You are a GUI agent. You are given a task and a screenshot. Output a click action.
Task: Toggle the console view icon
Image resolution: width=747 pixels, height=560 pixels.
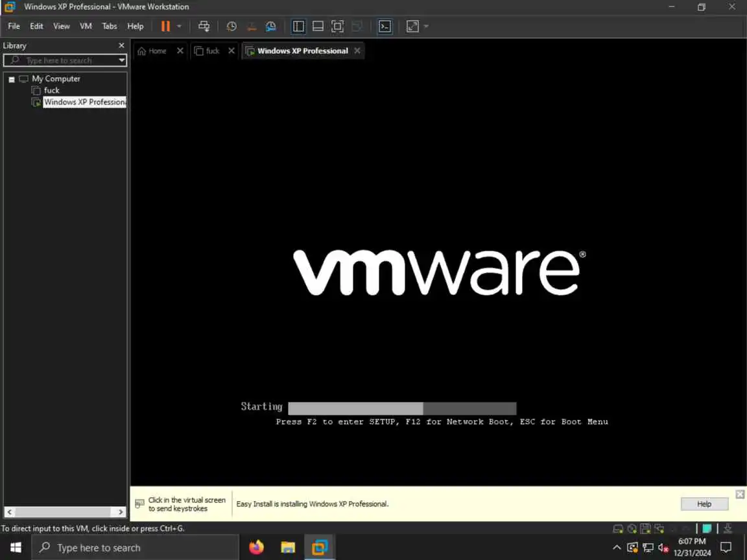pyautogui.click(x=385, y=26)
